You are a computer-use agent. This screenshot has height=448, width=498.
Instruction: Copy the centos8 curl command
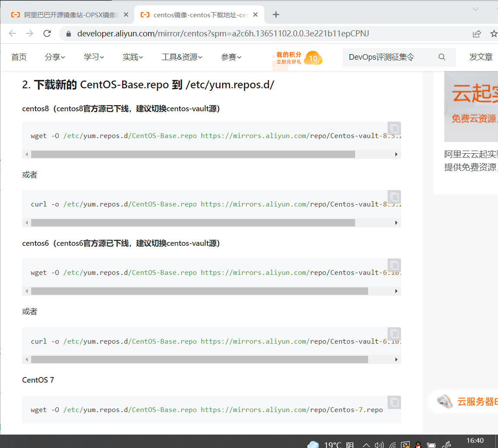(394, 197)
